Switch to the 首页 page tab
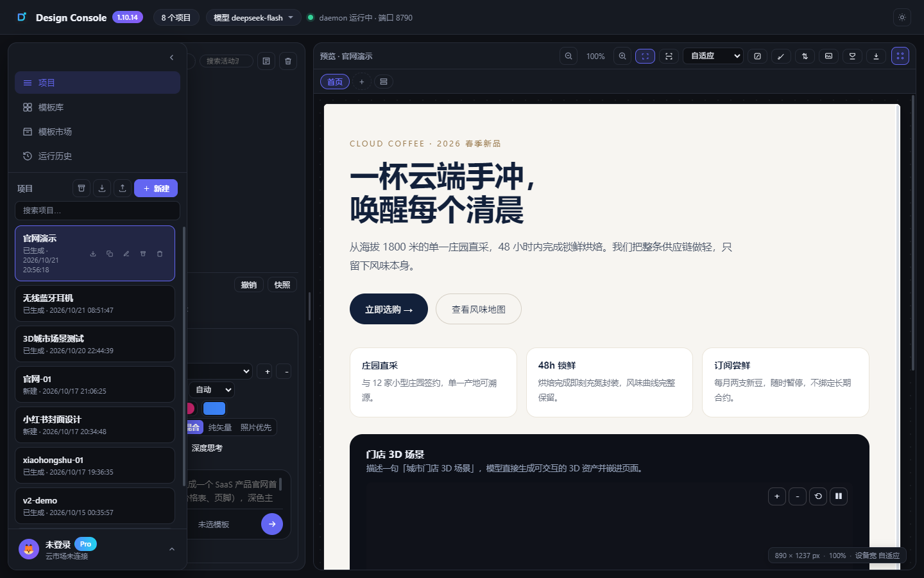The width and height of the screenshot is (924, 578). [335, 82]
